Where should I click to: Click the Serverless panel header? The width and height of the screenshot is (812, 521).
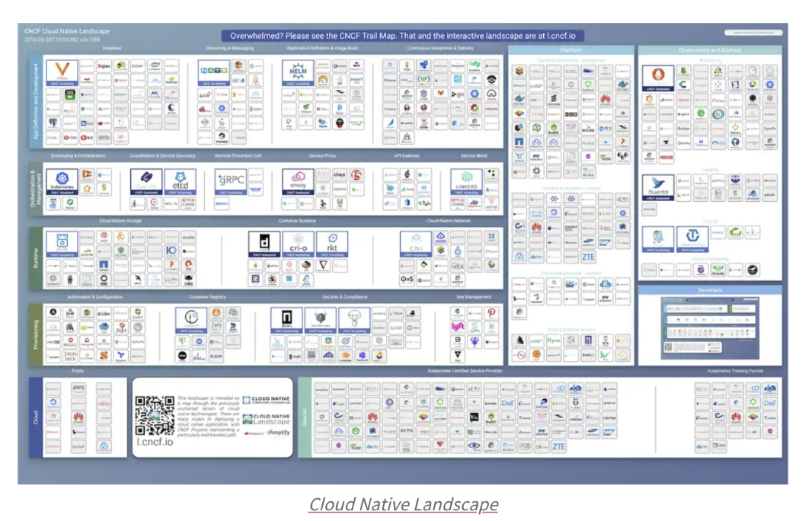point(709,290)
